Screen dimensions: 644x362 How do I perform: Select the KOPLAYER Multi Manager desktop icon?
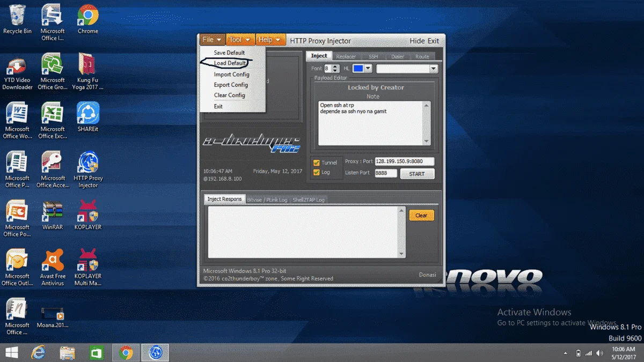(x=88, y=267)
